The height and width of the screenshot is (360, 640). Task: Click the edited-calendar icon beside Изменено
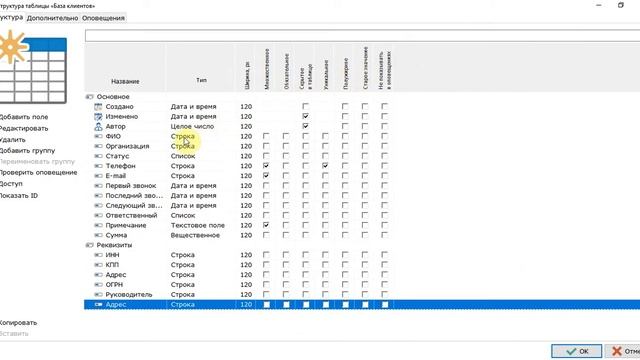click(98, 116)
